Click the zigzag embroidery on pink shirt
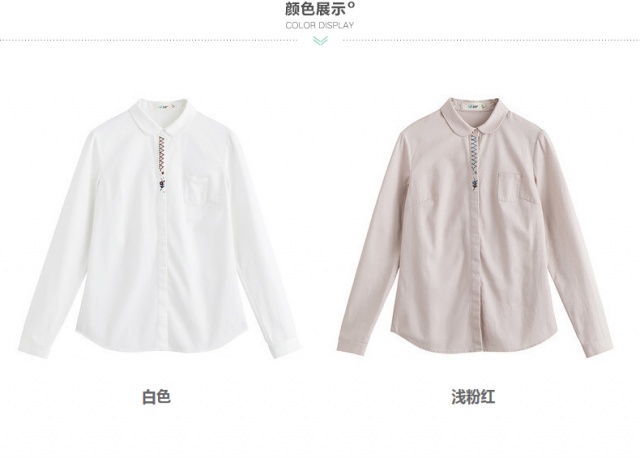The width and height of the screenshot is (640, 458). tap(473, 153)
